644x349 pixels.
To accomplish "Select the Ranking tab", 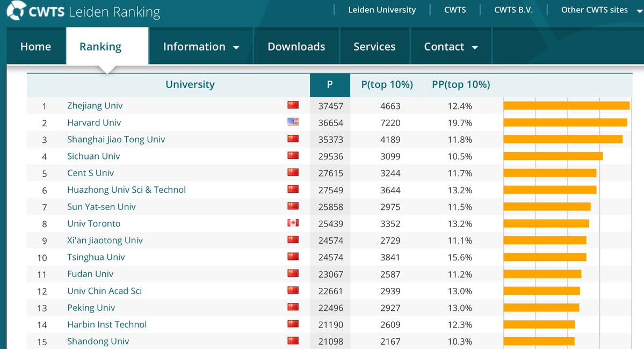I will coord(107,46).
